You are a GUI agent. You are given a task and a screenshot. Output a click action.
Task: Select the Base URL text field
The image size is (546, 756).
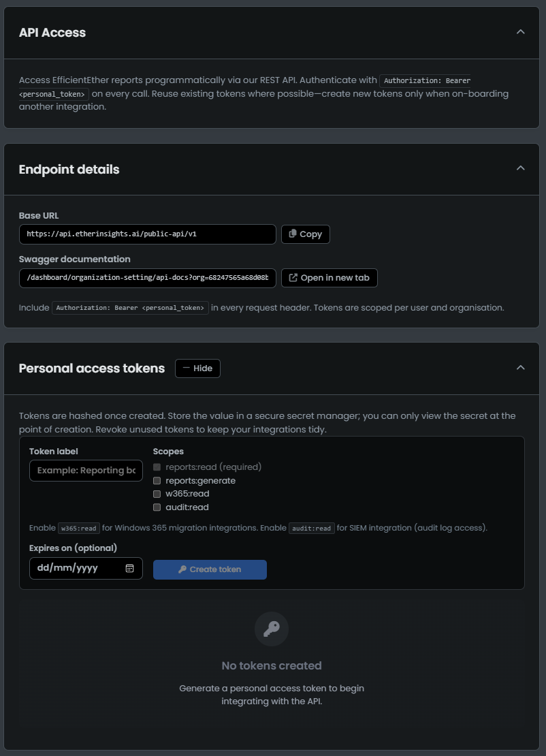pyautogui.click(x=148, y=234)
